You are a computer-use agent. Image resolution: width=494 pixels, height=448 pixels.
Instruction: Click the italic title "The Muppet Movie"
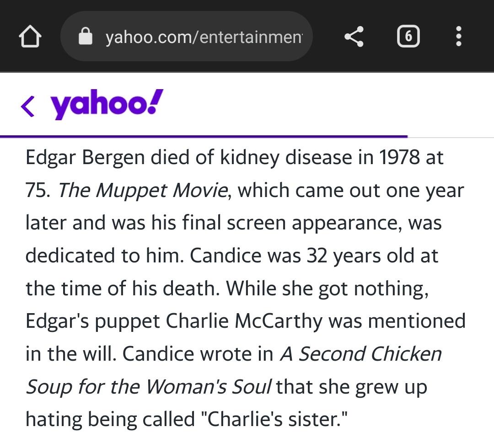[x=143, y=190]
